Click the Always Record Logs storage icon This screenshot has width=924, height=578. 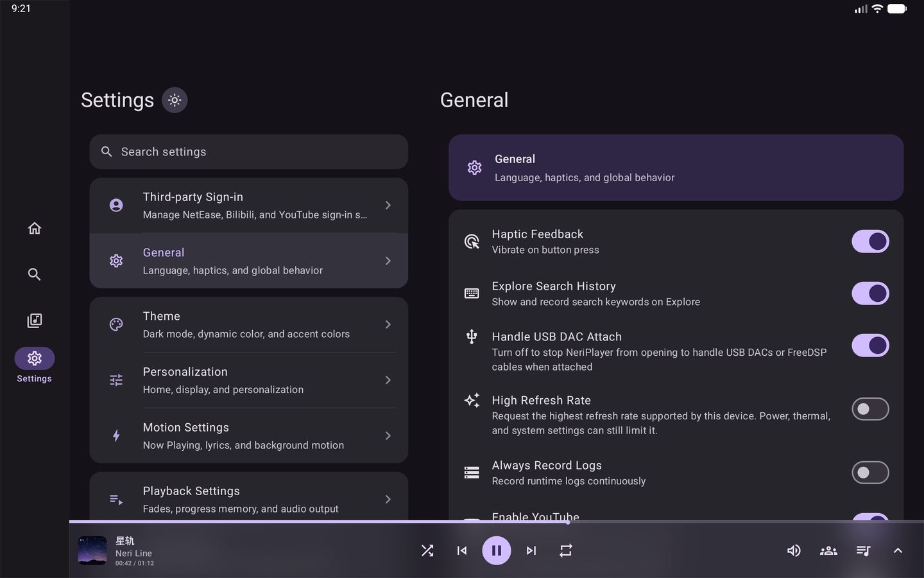472,473
